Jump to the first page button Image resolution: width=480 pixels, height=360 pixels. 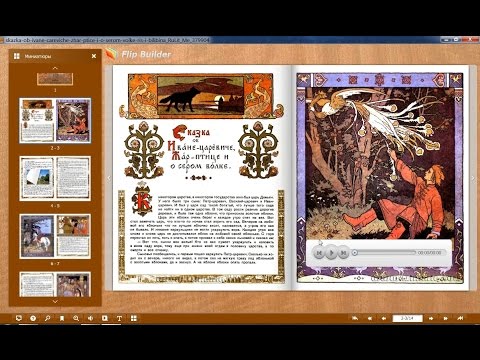click(x=369, y=318)
